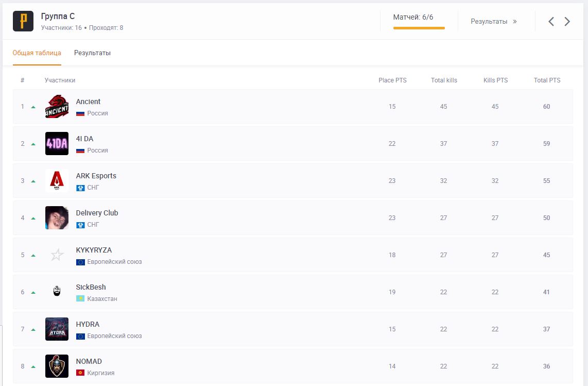Switch to the Общая таблица tab
This screenshot has height=386, width=588.
point(37,53)
